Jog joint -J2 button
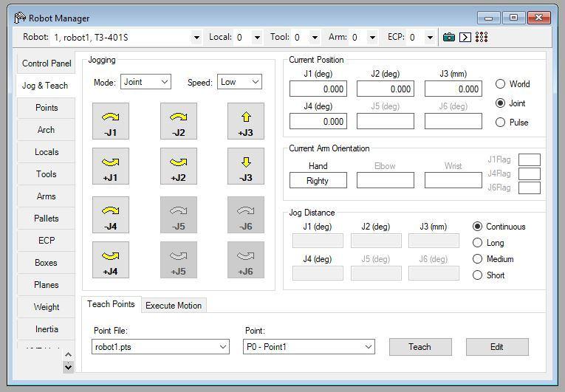565x392 pixels. click(179, 121)
